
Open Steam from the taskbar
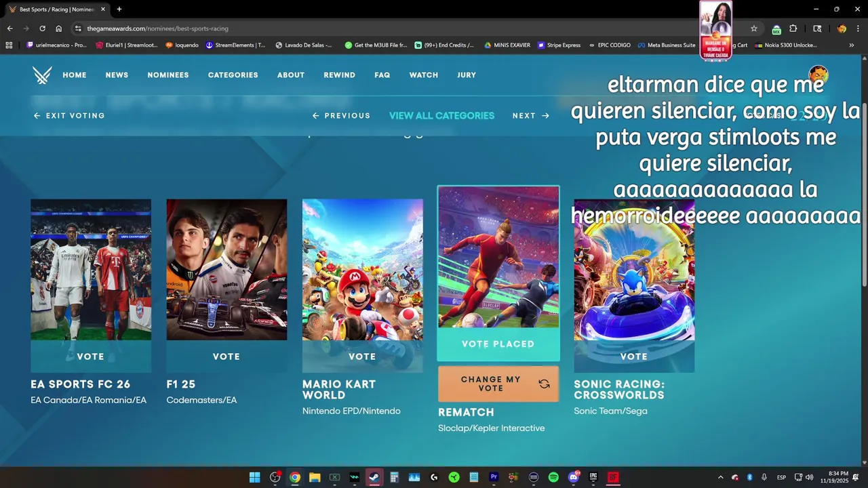click(374, 477)
